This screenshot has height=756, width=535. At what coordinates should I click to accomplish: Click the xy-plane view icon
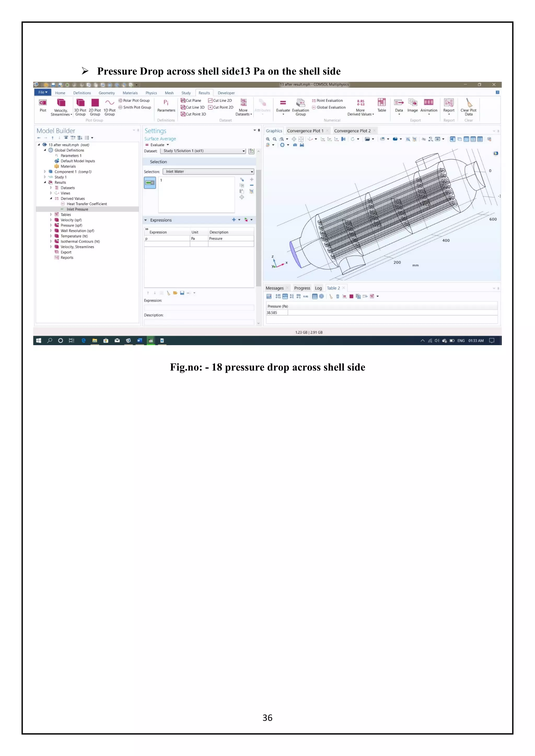tap(323, 139)
